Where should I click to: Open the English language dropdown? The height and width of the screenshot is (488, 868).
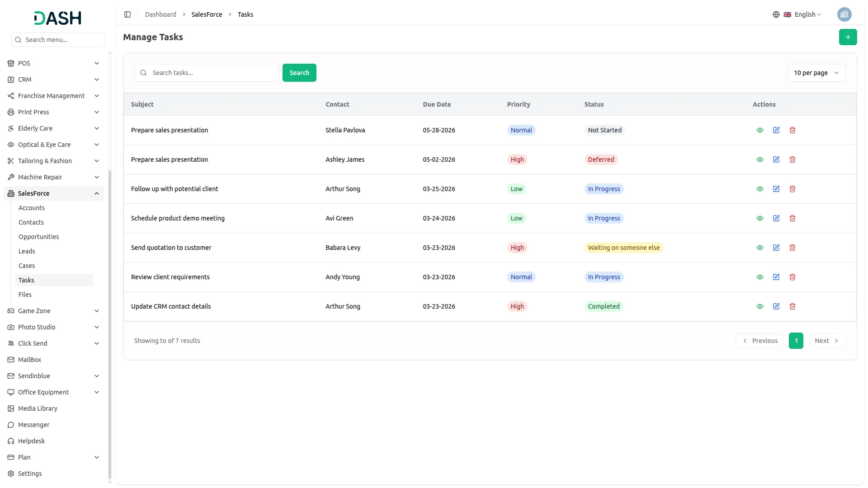(x=803, y=14)
